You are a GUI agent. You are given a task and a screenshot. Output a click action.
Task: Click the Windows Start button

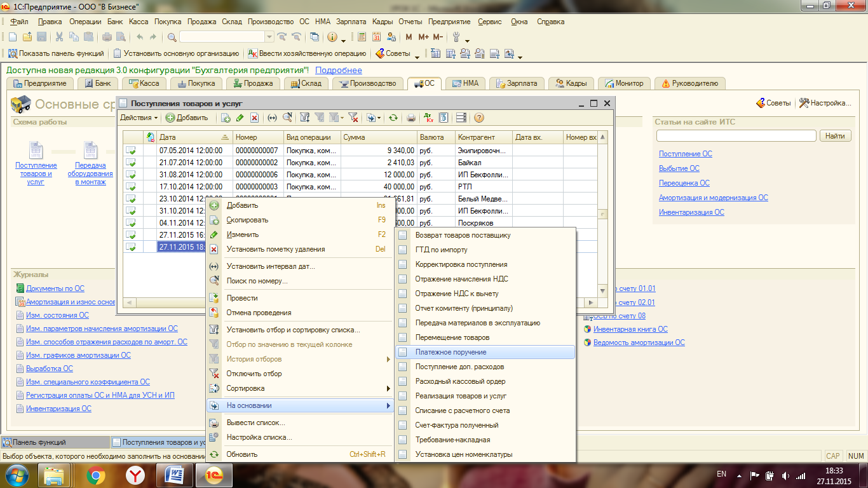(x=17, y=475)
